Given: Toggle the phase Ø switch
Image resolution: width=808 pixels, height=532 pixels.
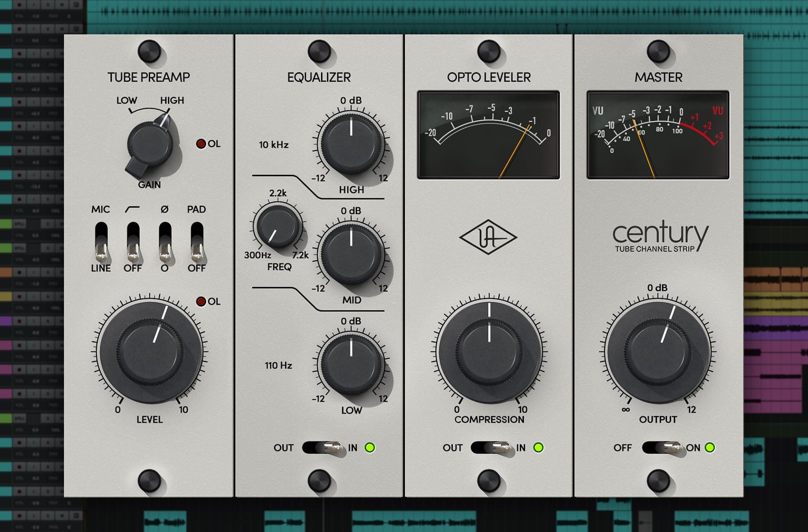Looking at the screenshot, I should (165, 238).
